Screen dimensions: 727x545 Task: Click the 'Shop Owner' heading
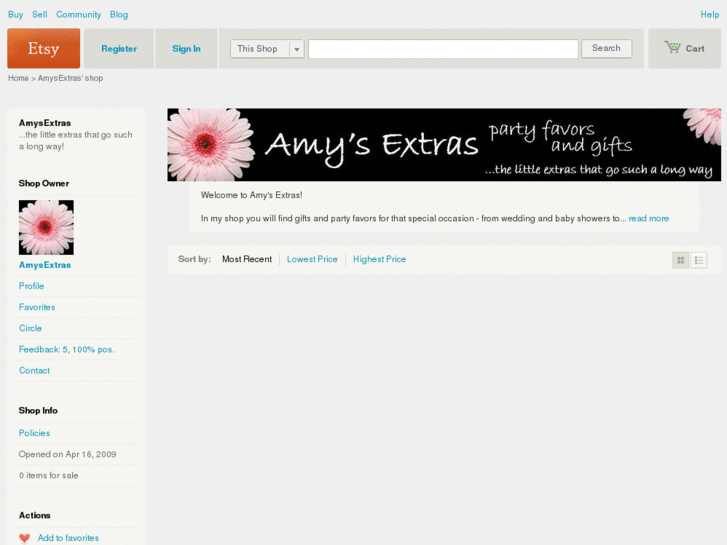coord(44,183)
